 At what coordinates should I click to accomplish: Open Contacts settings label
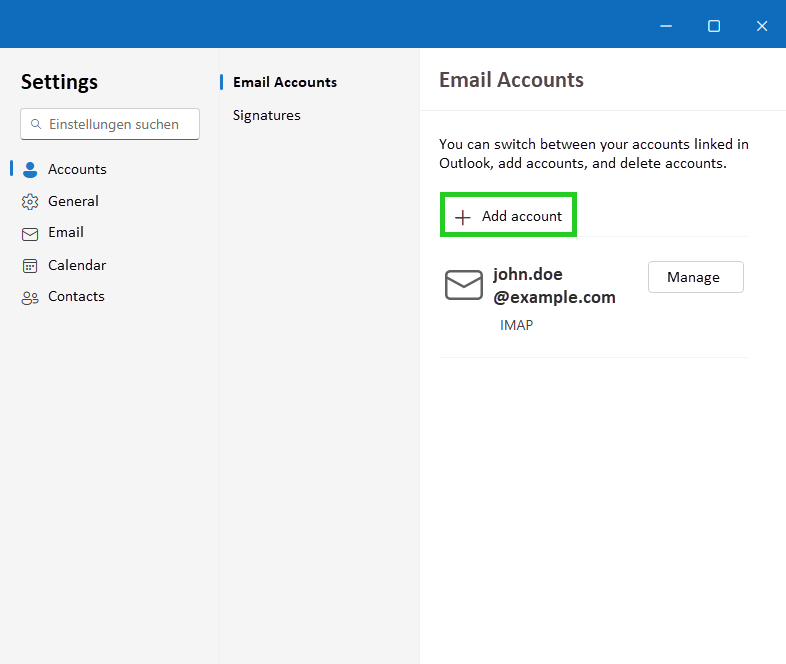[76, 296]
